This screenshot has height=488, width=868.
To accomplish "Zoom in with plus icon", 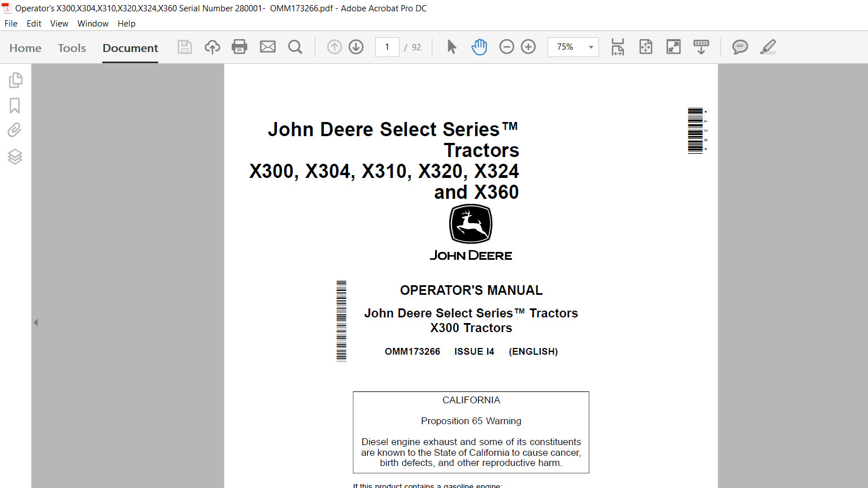I will click(528, 47).
